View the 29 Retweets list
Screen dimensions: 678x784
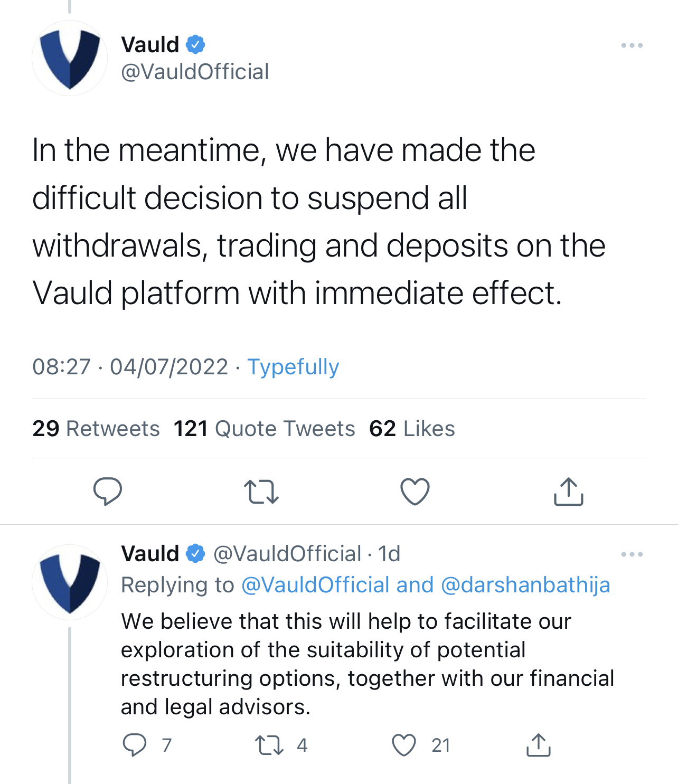96,429
